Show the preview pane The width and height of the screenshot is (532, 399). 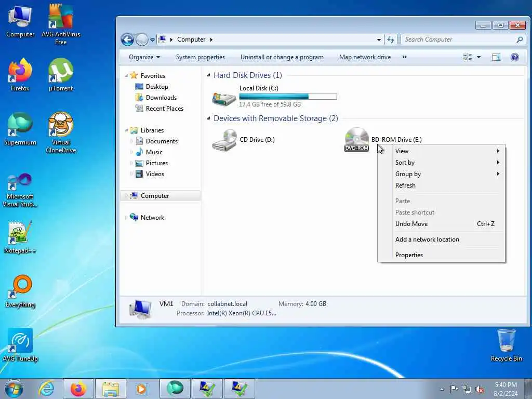496,57
